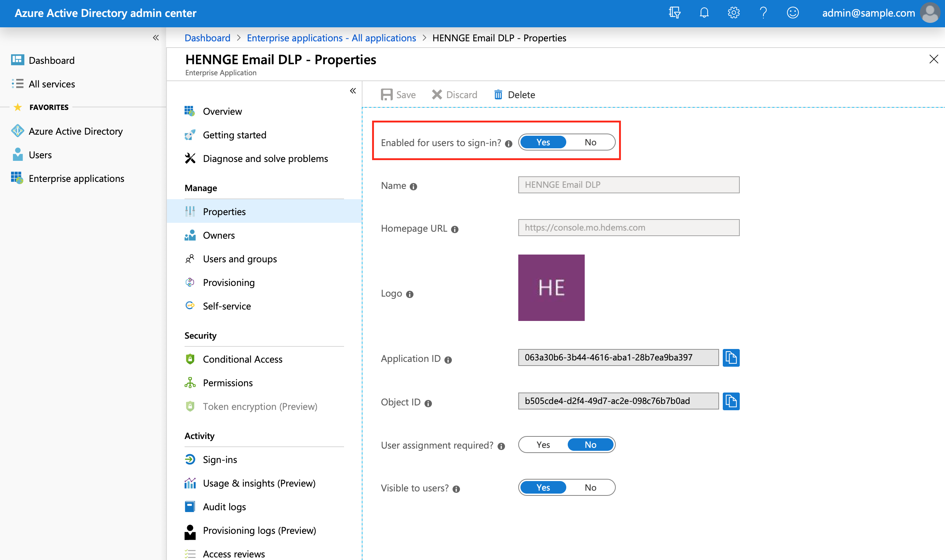This screenshot has height=560, width=945.
Task: Open the directory and subscription filter icon
Action: click(674, 13)
